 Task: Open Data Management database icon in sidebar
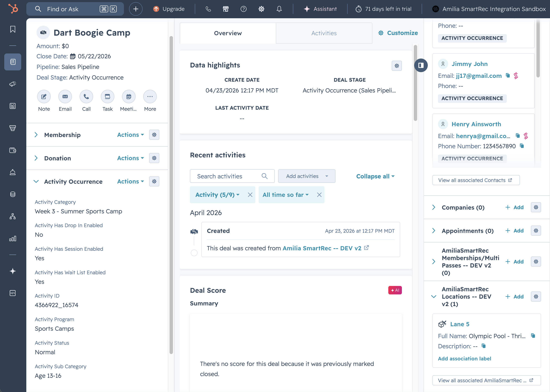click(13, 194)
